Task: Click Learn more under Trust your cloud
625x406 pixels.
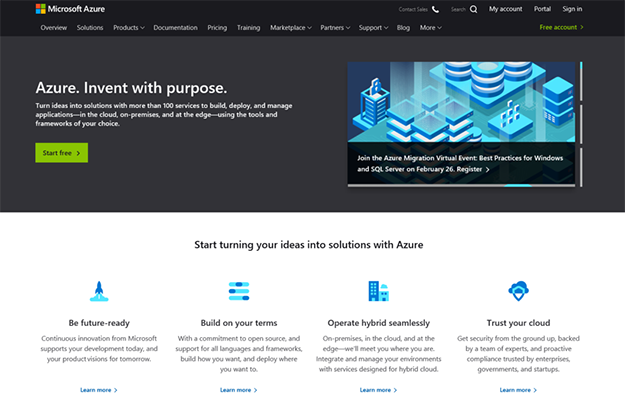Action: tap(518, 390)
